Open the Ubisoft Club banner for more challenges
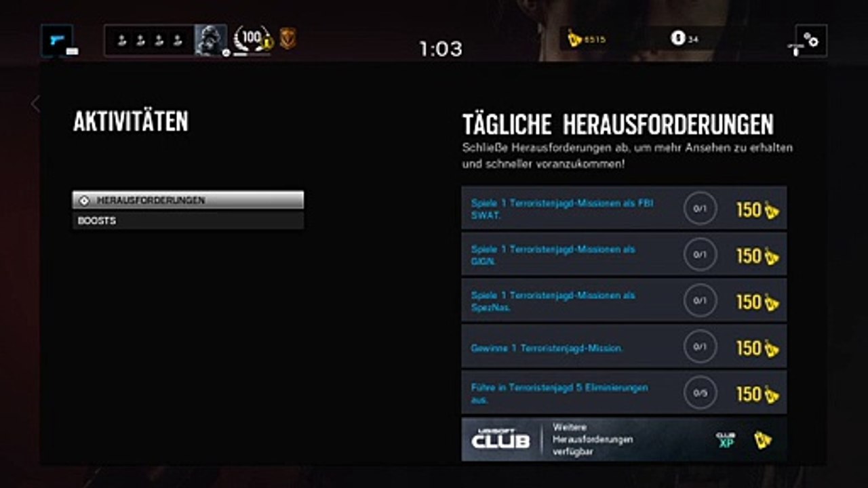This screenshot has height=488, width=868. click(x=624, y=439)
